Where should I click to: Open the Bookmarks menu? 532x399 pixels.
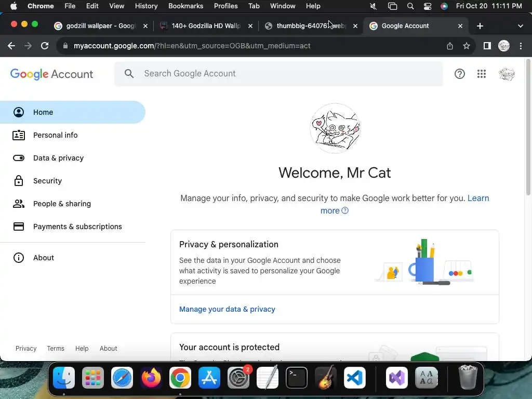pyautogui.click(x=185, y=6)
